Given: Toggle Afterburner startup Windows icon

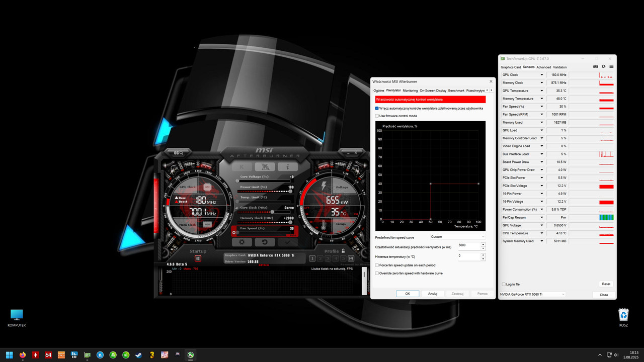Looking at the screenshot, I should [198, 258].
